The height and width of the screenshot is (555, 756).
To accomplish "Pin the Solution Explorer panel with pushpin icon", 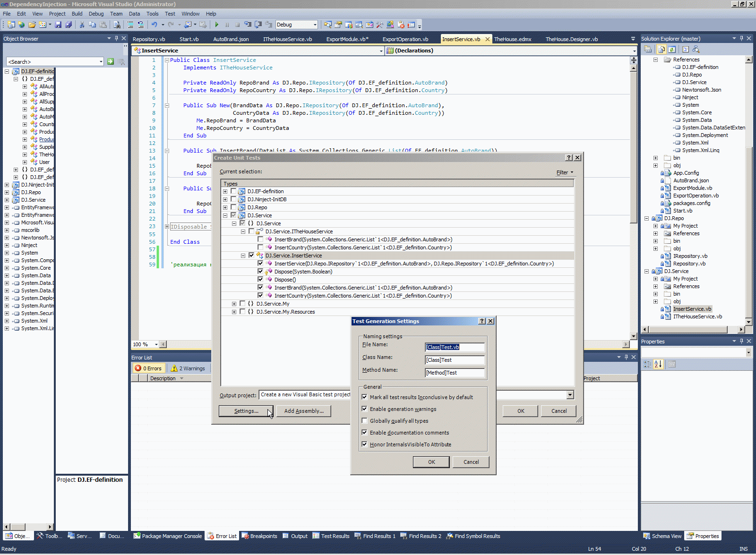I will click(x=741, y=38).
